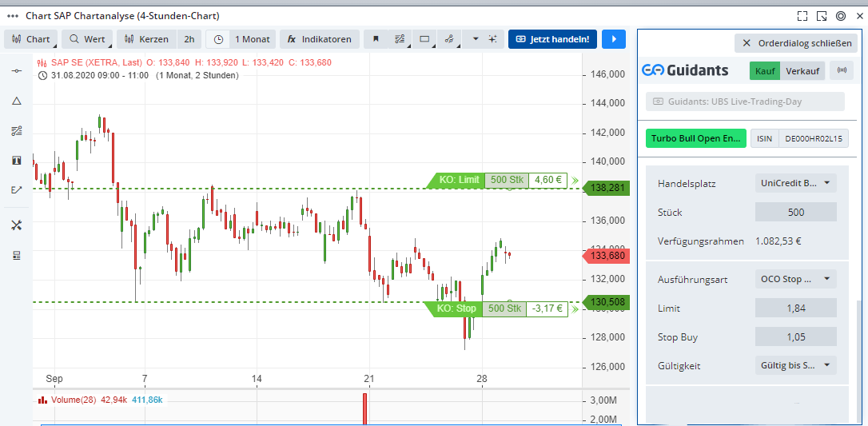Click the Turbo Bull Open En... button
The height and width of the screenshot is (426, 868).
click(x=696, y=138)
